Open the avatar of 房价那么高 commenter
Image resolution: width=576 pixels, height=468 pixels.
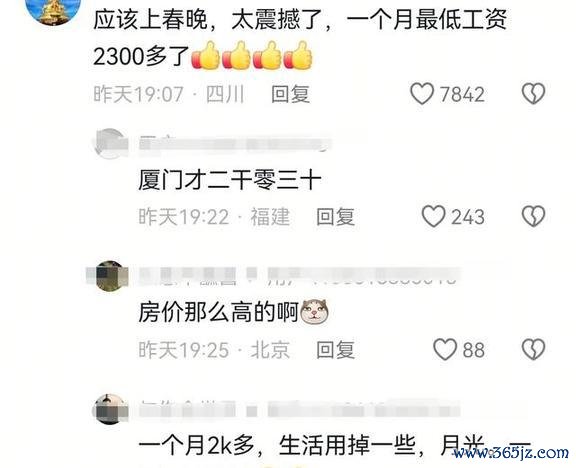[110, 276]
